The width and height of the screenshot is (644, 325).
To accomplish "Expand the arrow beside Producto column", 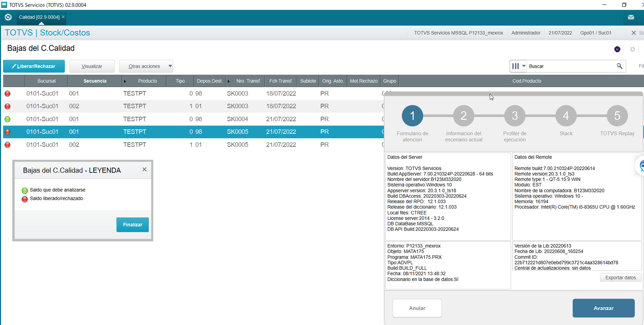I will click(x=125, y=81).
